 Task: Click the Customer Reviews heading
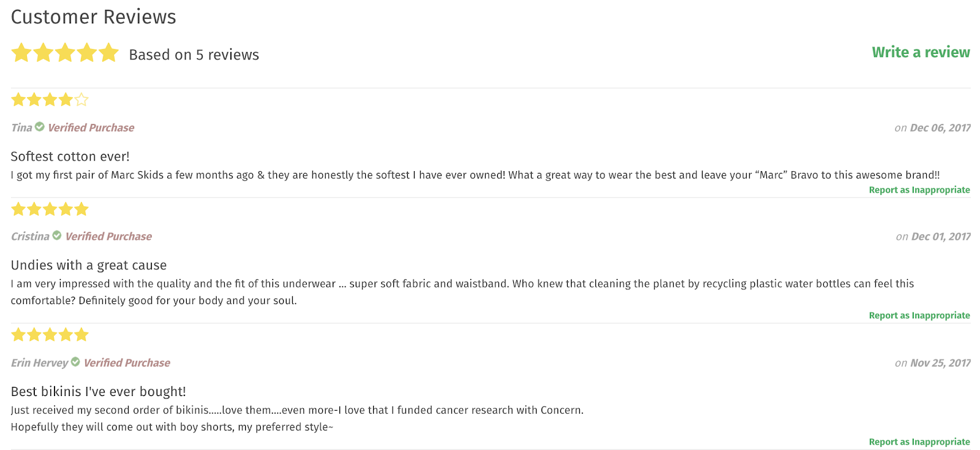pyautogui.click(x=93, y=17)
